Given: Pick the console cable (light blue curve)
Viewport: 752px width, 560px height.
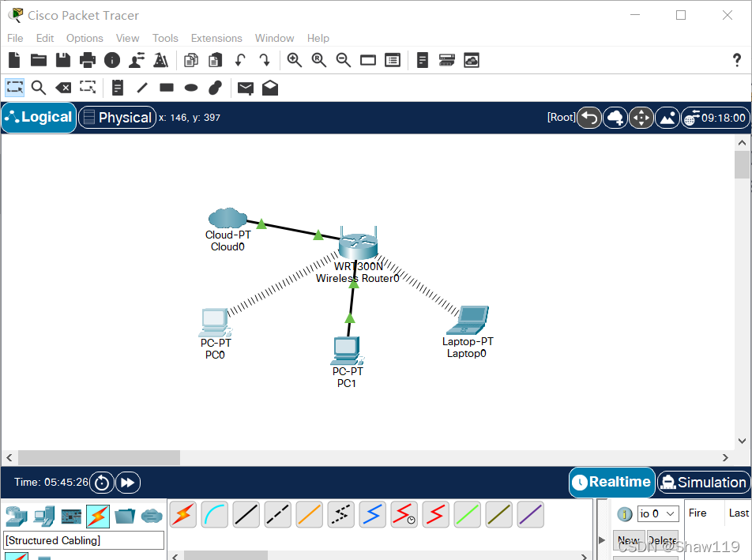Looking at the screenshot, I should [214, 515].
